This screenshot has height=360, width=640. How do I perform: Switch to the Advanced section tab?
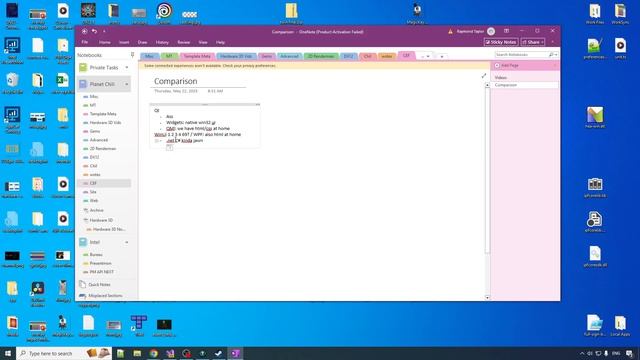click(289, 56)
